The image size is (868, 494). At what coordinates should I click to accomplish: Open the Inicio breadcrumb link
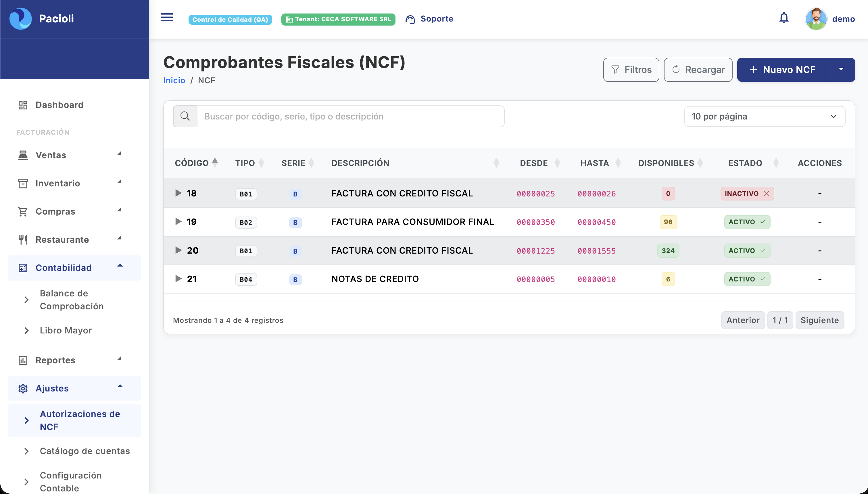[x=174, y=80]
